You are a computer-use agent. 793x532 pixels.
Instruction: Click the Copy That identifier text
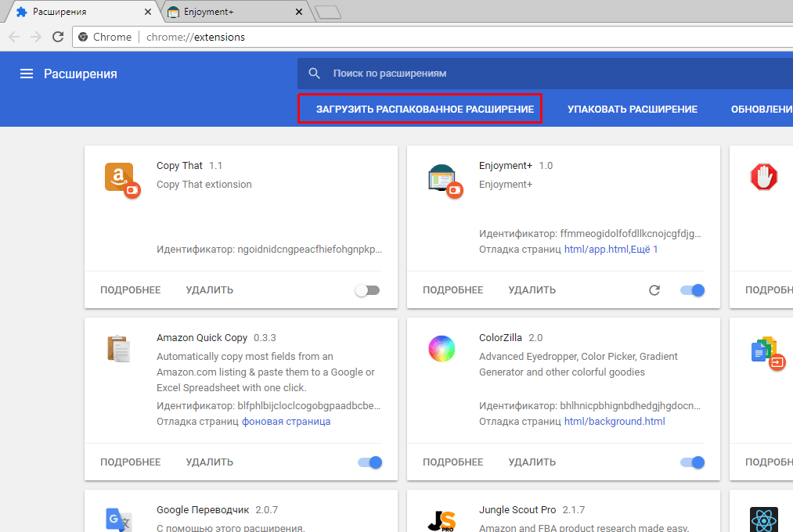coord(269,249)
